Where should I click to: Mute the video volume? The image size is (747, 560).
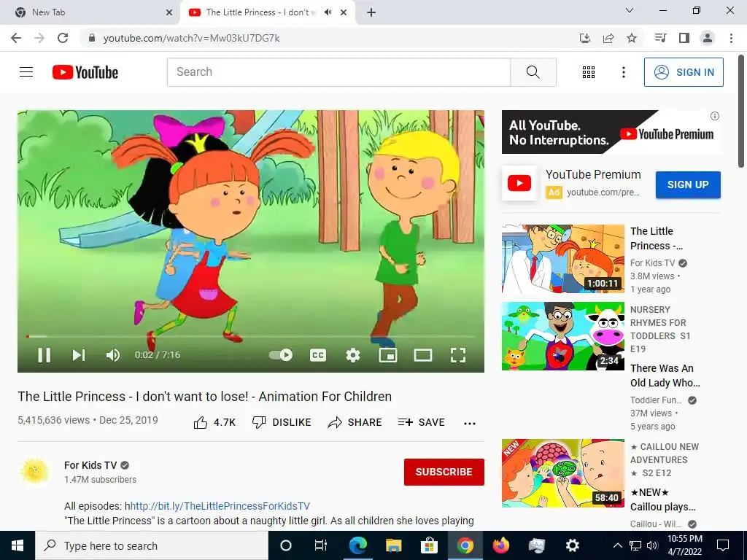point(113,355)
